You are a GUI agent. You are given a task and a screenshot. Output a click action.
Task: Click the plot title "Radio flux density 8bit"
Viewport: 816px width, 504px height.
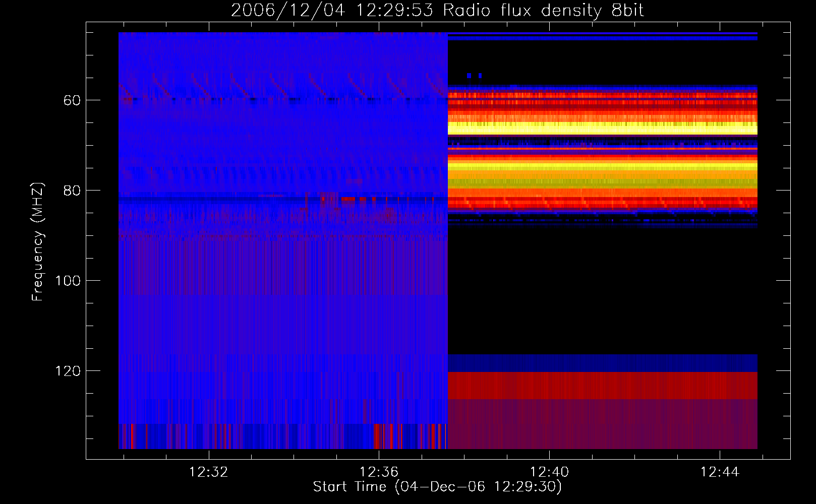[x=544, y=11]
